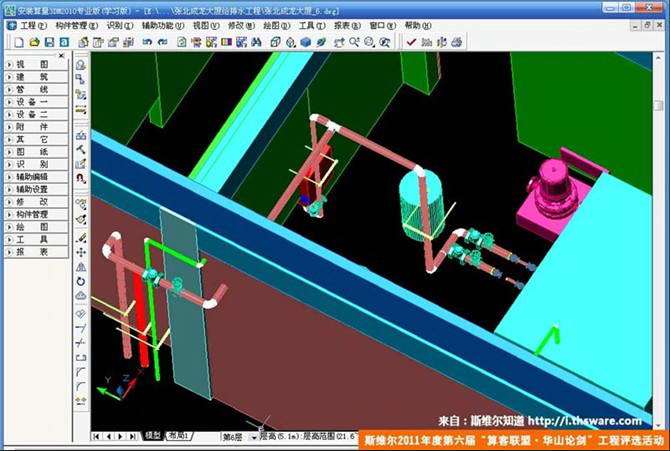Click next layout tab arrow

coord(120,436)
